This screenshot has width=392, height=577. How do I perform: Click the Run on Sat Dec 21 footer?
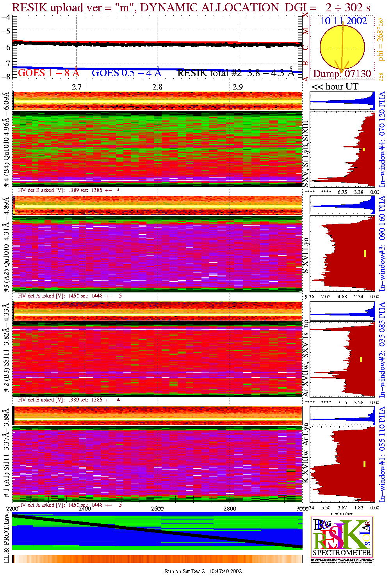pos(203,571)
